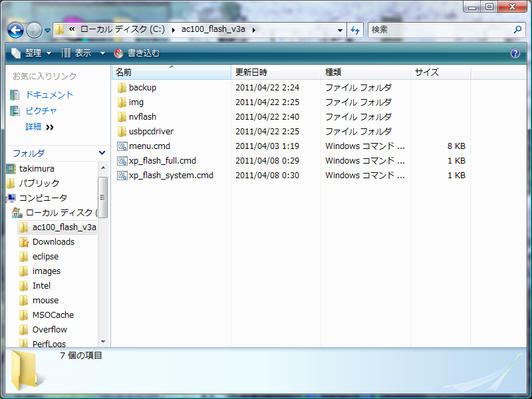Select ローカル ディスク in folder tree
The width and height of the screenshot is (532, 399).
[x=61, y=213]
